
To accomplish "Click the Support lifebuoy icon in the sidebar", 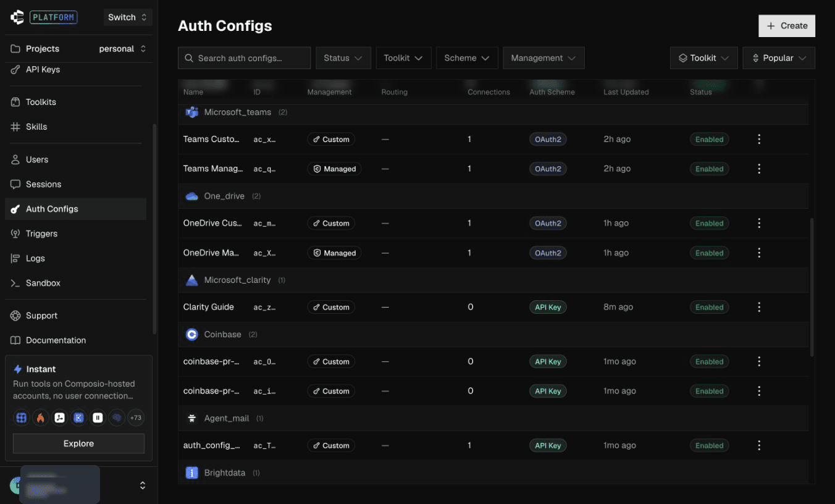I will click(15, 316).
